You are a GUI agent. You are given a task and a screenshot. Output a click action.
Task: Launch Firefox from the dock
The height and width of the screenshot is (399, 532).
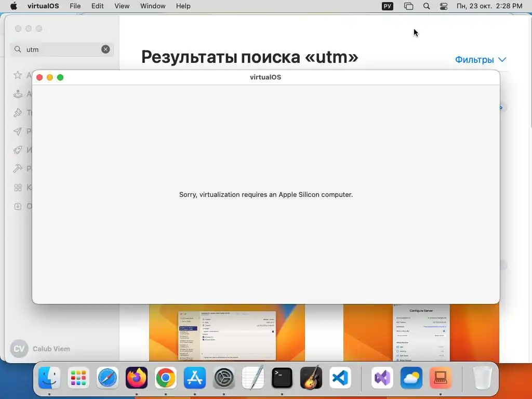pos(137,378)
